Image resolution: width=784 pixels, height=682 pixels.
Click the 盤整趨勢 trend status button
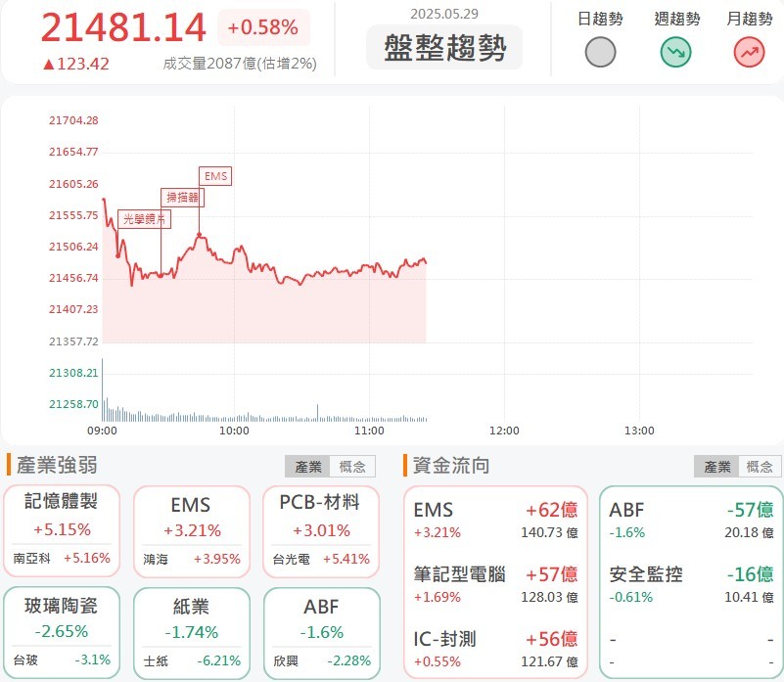pyautogui.click(x=443, y=48)
